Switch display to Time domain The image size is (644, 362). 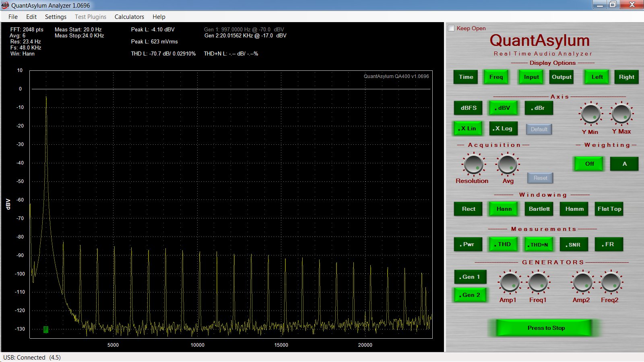(466, 77)
